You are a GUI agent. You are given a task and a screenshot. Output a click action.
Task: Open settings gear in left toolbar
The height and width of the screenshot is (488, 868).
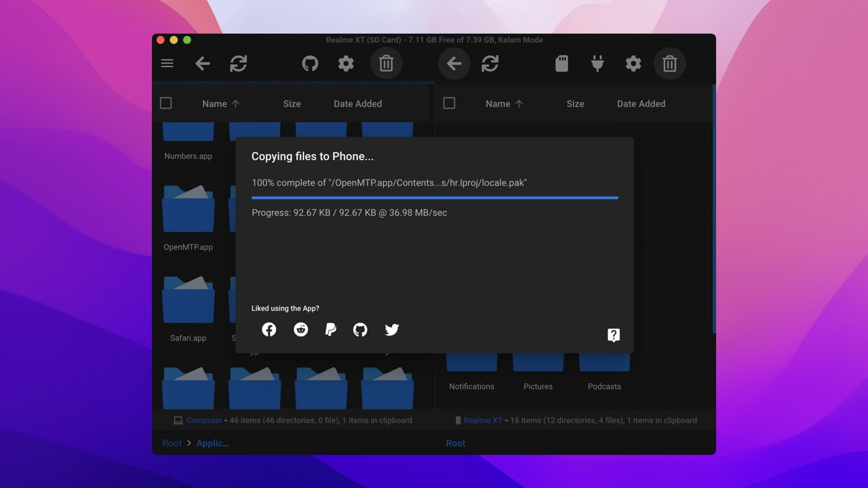tap(346, 63)
